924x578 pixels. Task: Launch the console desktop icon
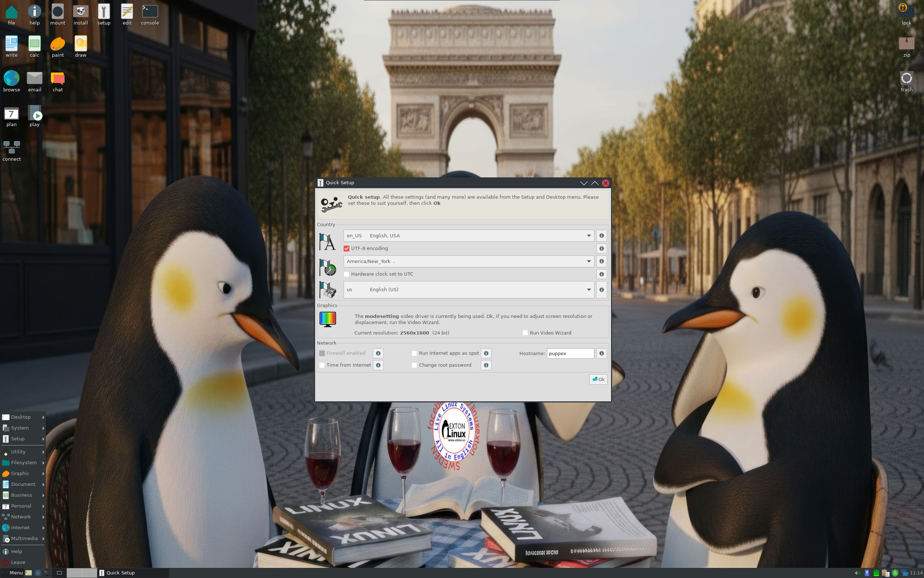point(150,14)
